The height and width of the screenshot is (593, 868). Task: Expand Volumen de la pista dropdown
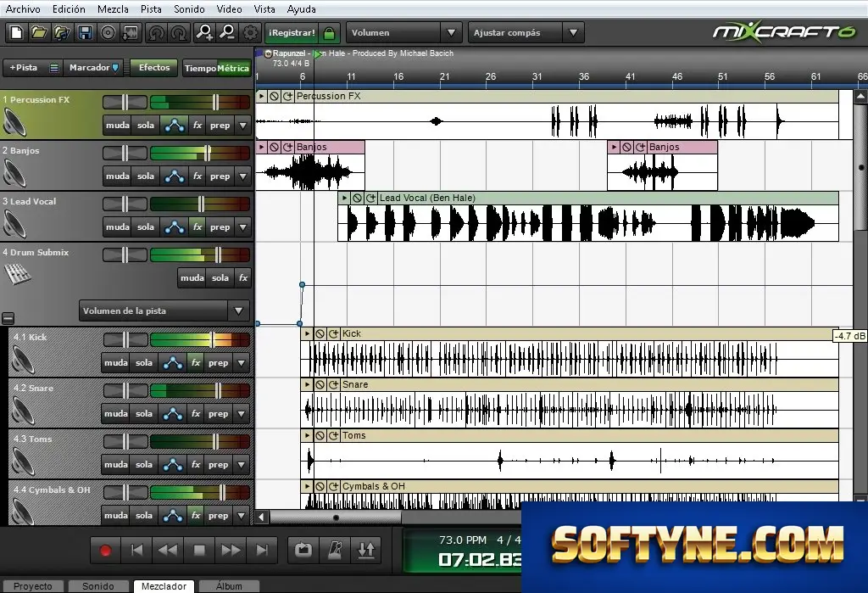(x=164, y=310)
